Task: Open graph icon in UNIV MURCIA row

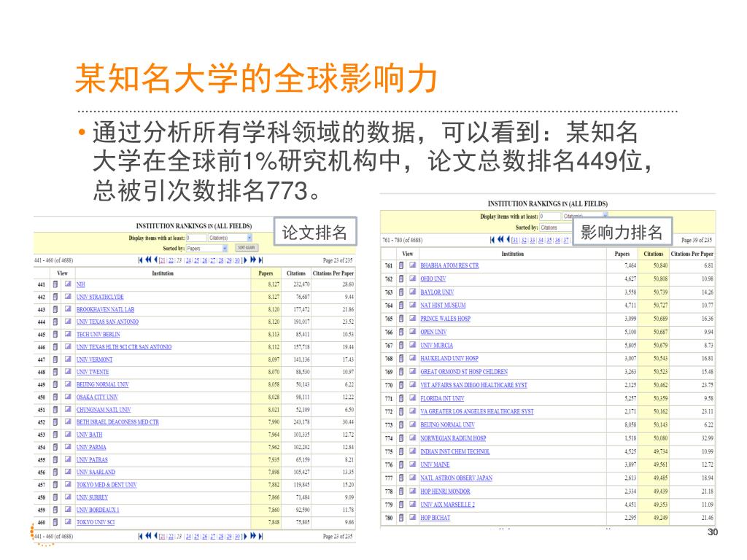Action: point(413,345)
